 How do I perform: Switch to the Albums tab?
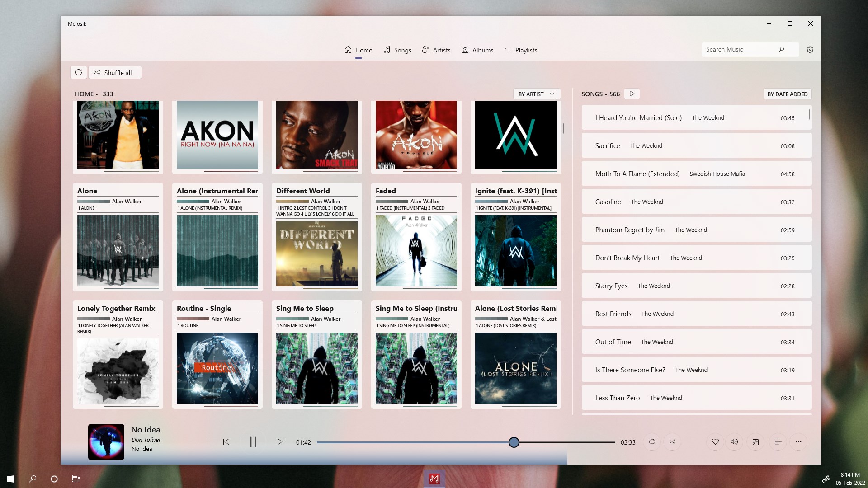pyautogui.click(x=477, y=50)
